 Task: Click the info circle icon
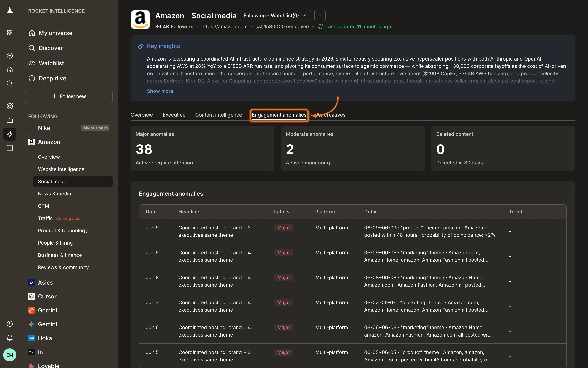coord(10,324)
